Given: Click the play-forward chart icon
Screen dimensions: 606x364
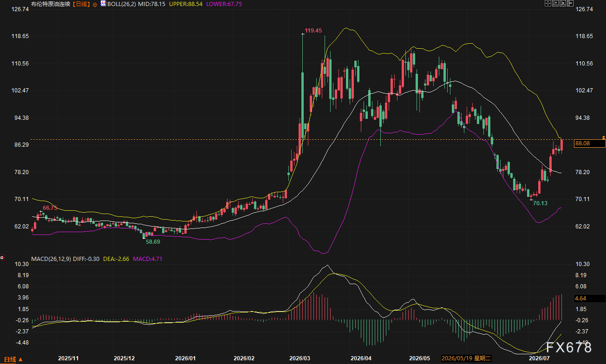Looking at the screenshot, I should pyautogui.click(x=563, y=3).
